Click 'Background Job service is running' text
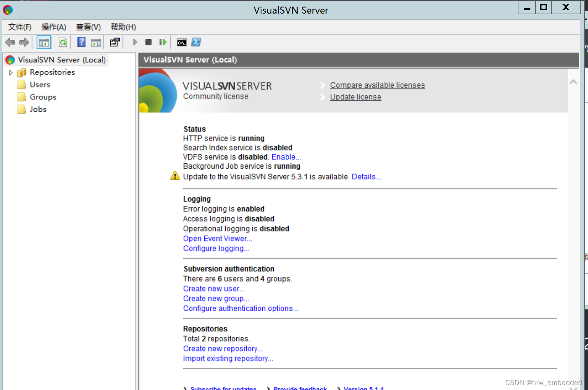The height and width of the screenshot is (390, 588). tap(242, 167)
